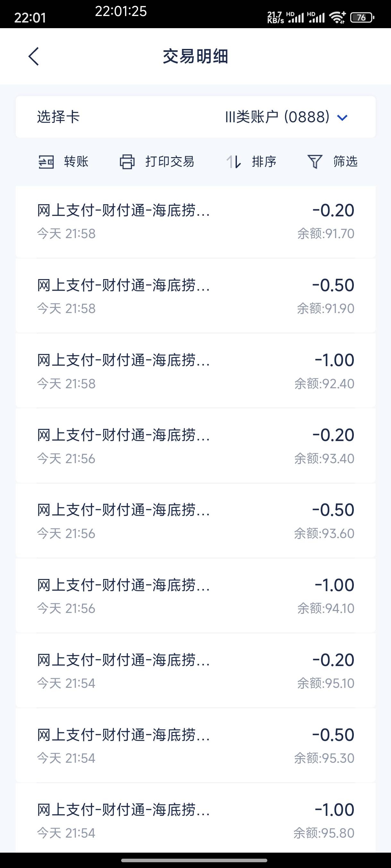The width and height of the screenshot is (391, 868).
Task: Select the 筛选 filter label
Action: [x=345, y=162]
